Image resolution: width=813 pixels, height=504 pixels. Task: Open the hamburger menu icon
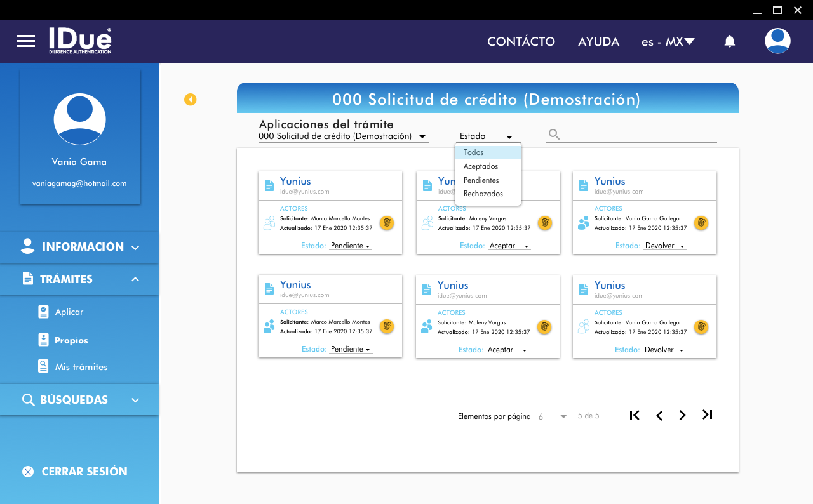[x=26, y=41]
